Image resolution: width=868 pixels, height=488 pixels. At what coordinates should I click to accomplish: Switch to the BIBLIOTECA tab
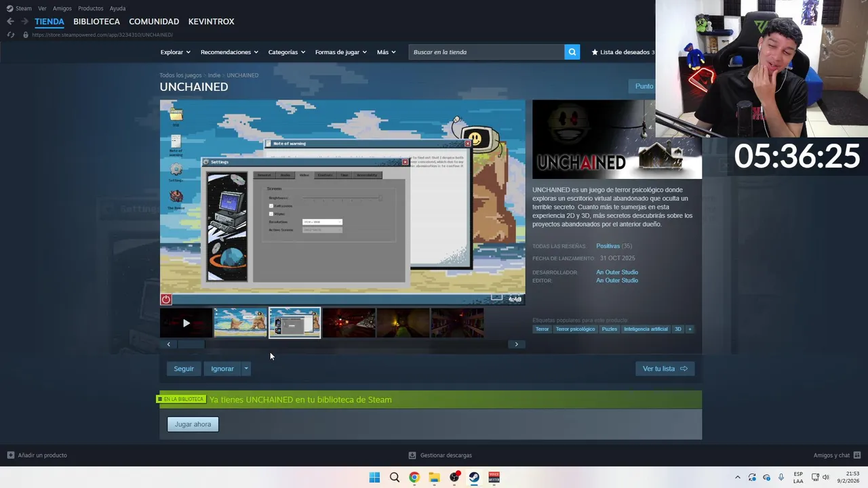click(96, 22)
